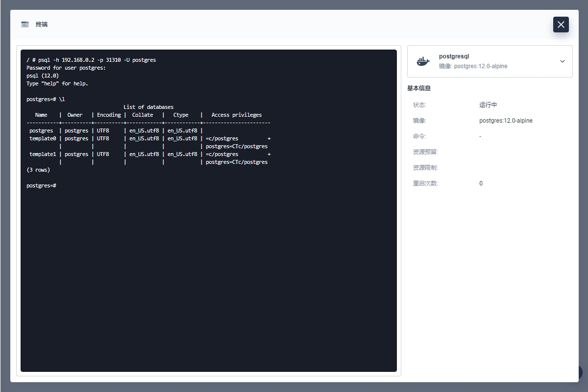Click the 'List of databases' heading

[x=148, y=107]
